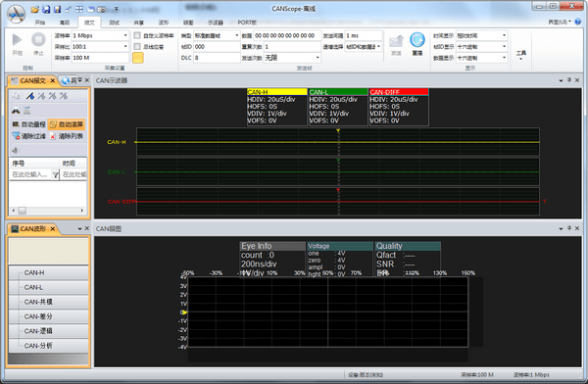
Task: Click the round CANScope application logo button
Action: pyautogui.click(x=16, y=15)
